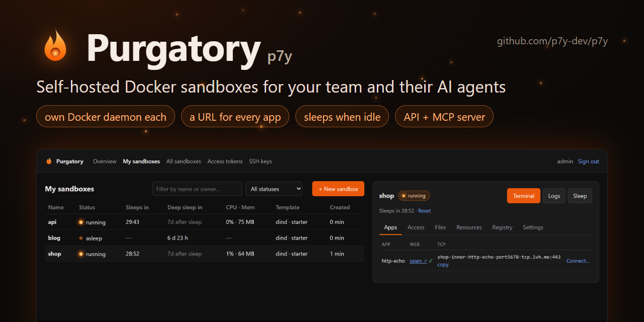Switch to the Access tab
The width and height of the screenshot is (644, 322).
(416, 227)
